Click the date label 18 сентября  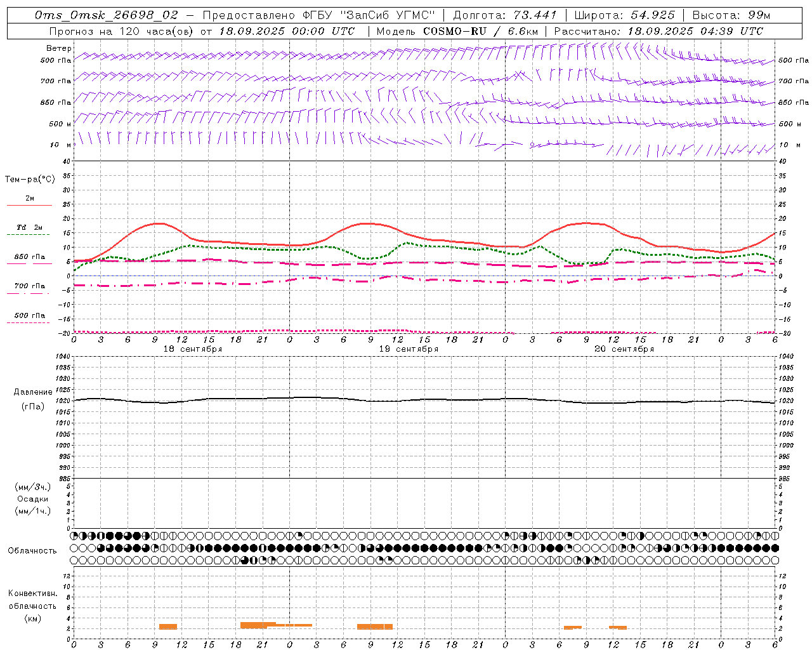click(193, 349)
